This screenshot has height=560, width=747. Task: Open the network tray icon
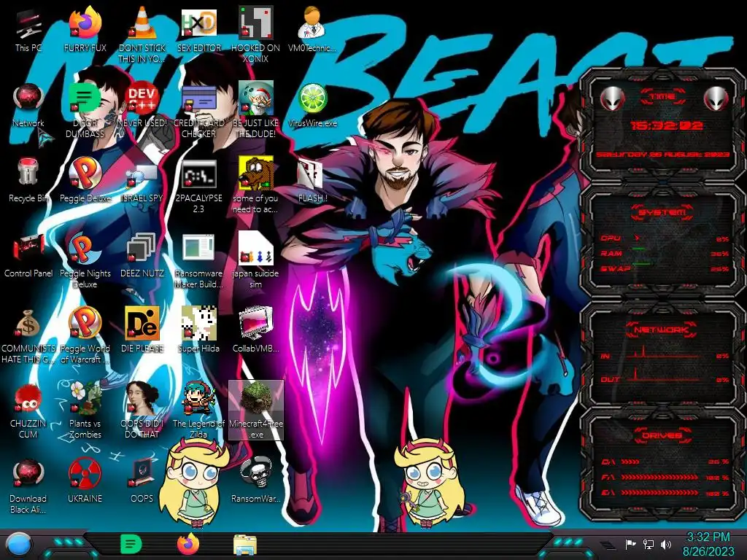tap(649, 544)
